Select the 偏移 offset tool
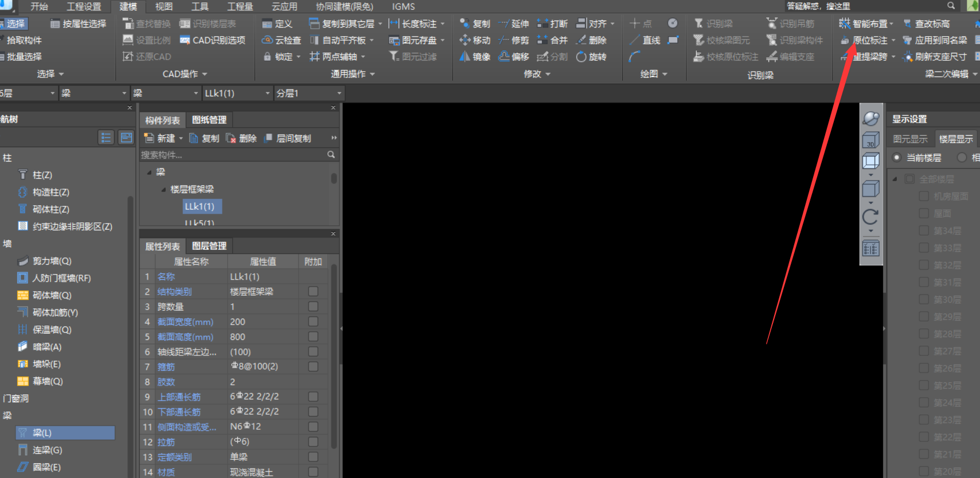 [x=514, y=57]
